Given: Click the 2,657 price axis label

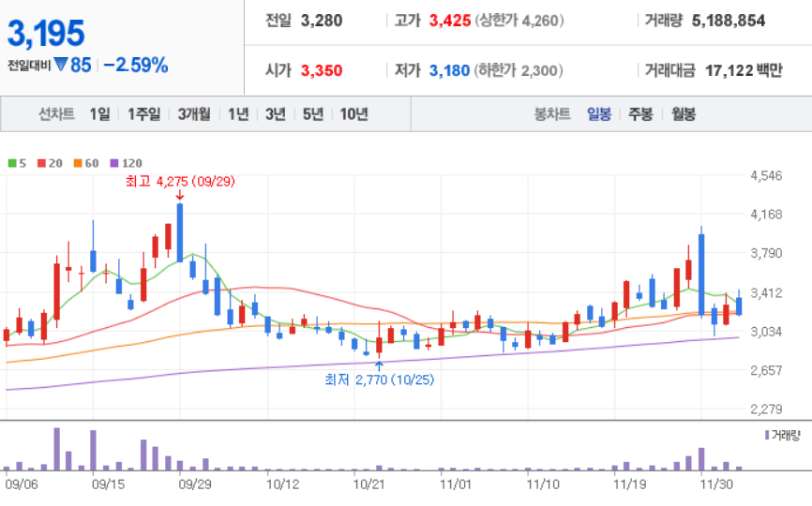Looking at the screenshot, I should [766, 370].
